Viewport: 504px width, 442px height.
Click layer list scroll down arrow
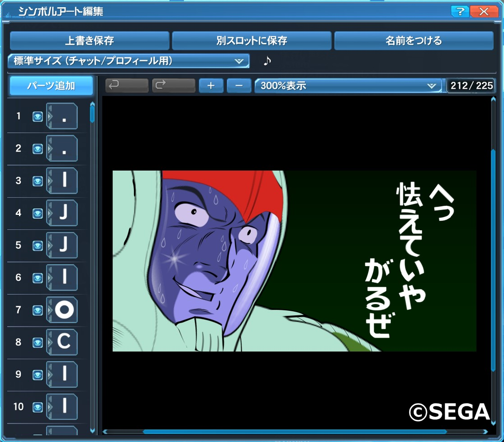92,431
